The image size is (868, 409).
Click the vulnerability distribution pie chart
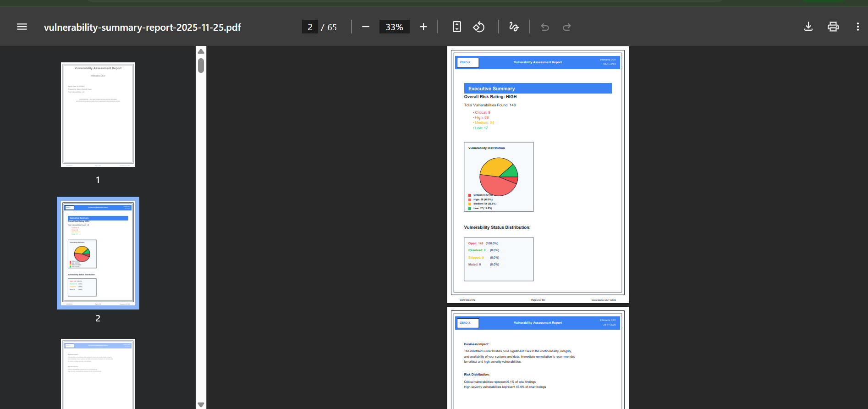coord(499,177)
